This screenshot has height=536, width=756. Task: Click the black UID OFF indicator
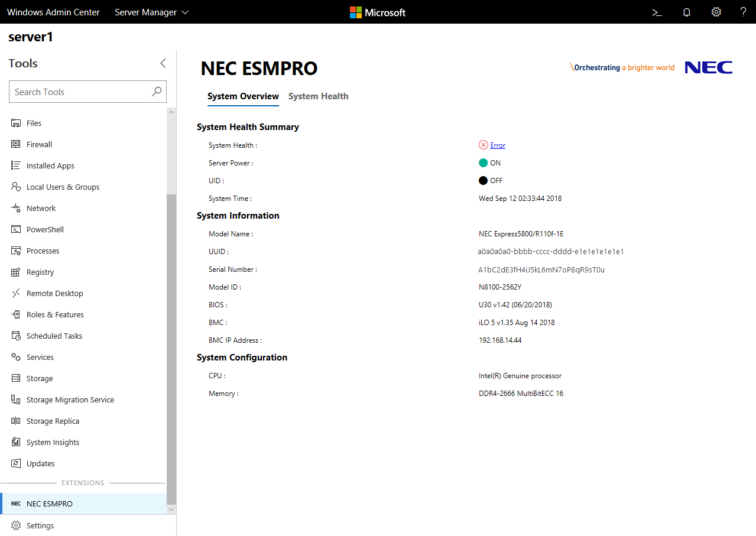(483, 180)
